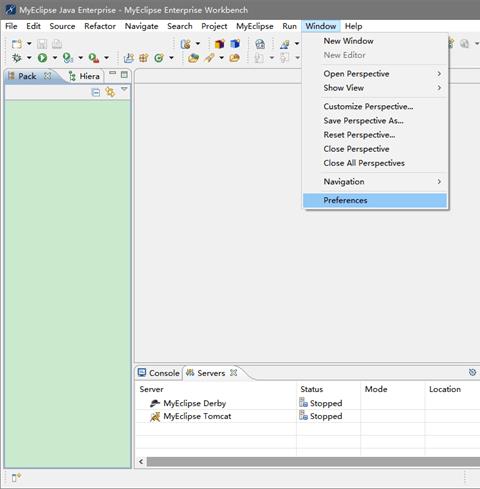Screen dimensions: 480x489
Task: Choose Close All Perspectives menu entry
Action: click(x=375, y=163)
